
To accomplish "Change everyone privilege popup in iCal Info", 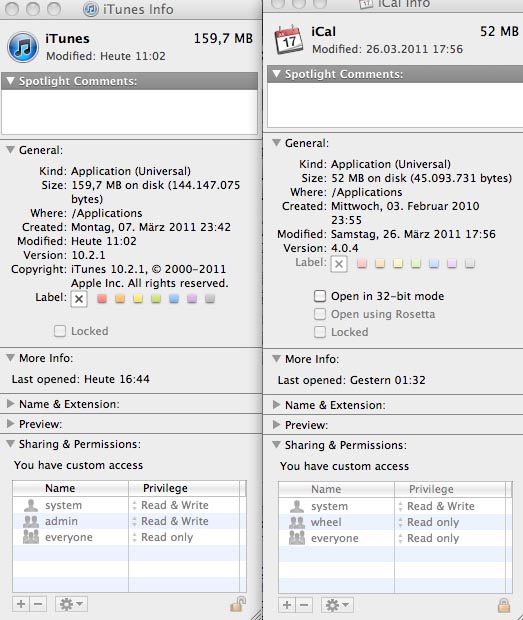I will (429, 538).
